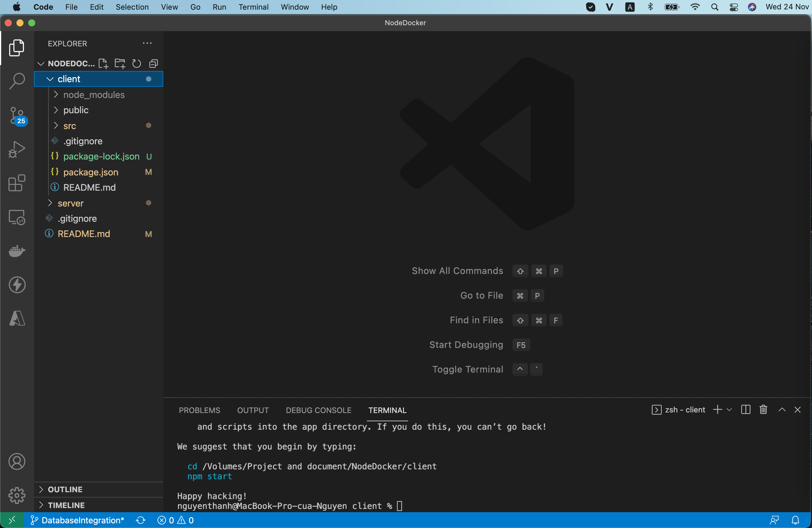Click the New File icon in Explorer
This screenshot has width=812, height=528.
[x=103, y=63]
